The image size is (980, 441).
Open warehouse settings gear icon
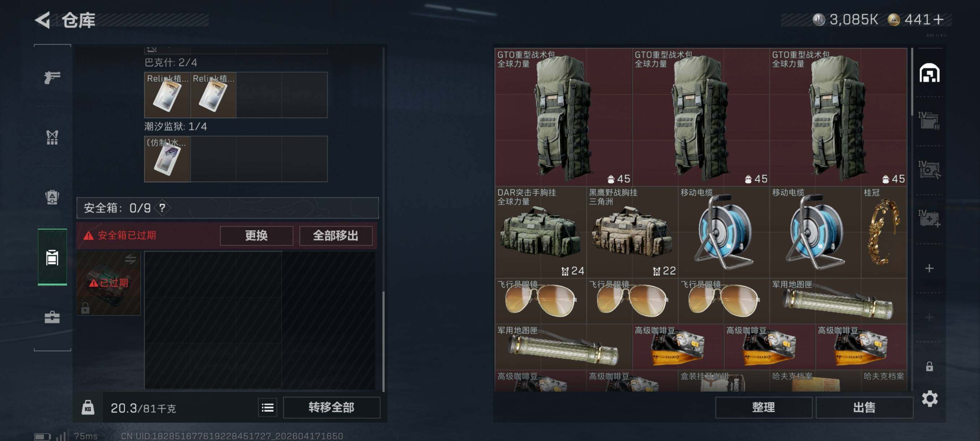pos(929,398)
